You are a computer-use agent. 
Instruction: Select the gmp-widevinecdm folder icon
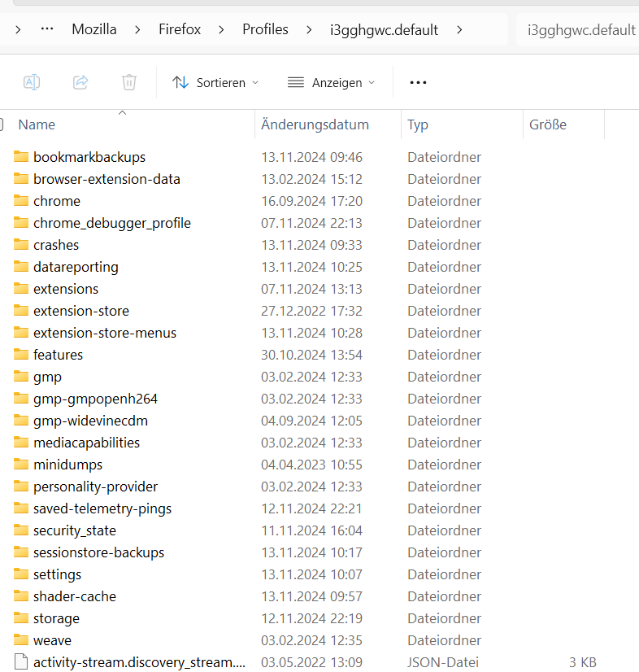[x=21, y=420]
